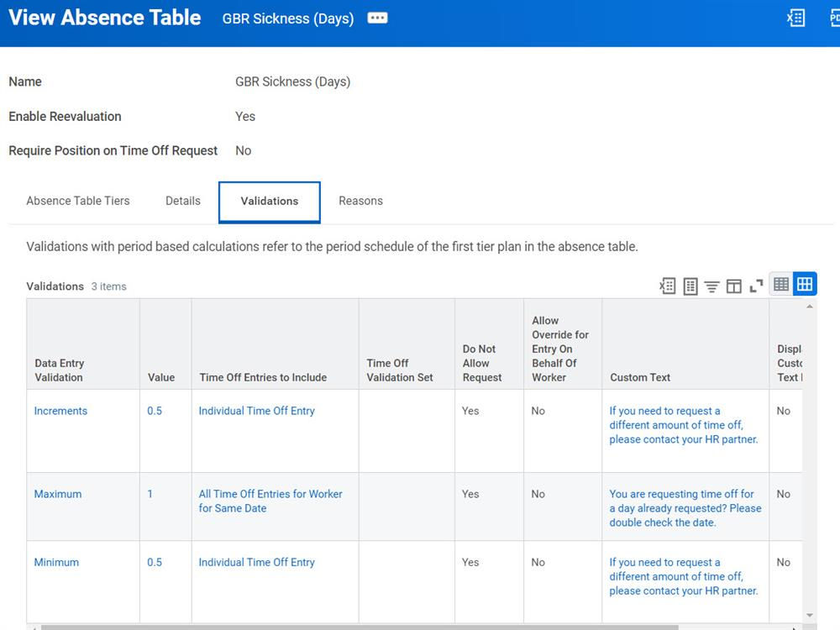The height and width of the screenshot is (630, 840).
Task: Click value 0.5 in the Minimum row
Action: [155, 563]
